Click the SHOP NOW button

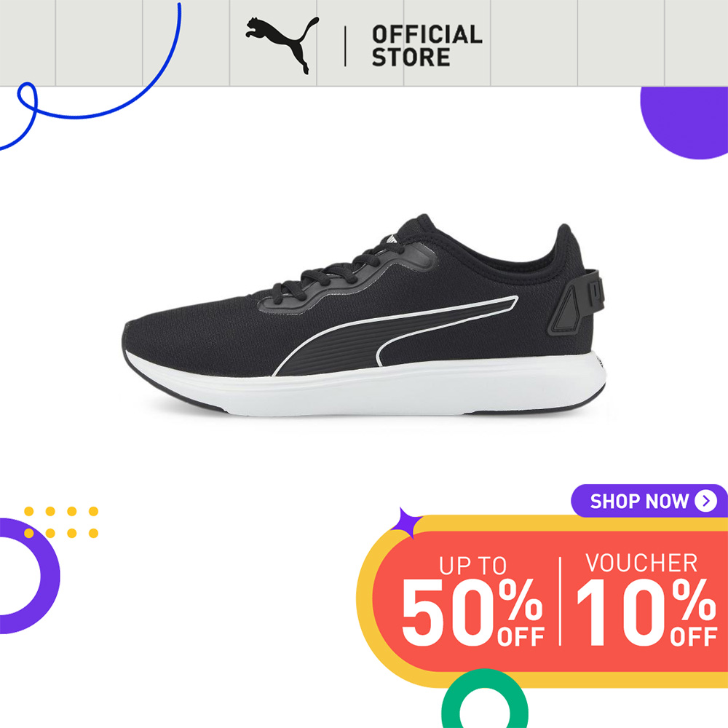pos(649,501)
